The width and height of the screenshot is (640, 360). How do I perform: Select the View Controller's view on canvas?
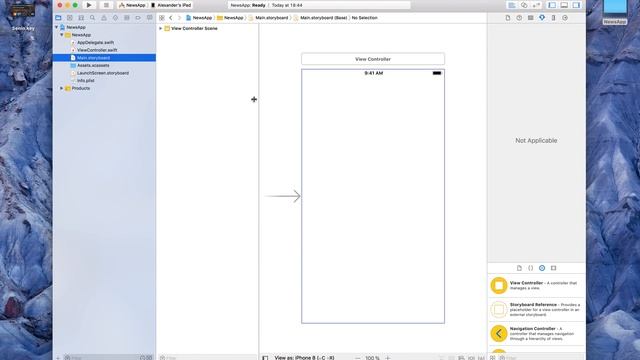tap(373, 196)
